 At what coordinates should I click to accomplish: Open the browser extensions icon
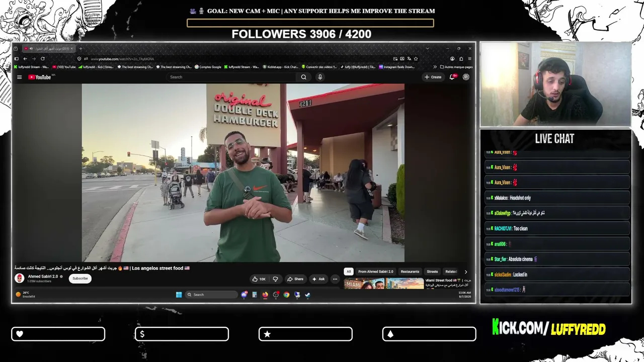[x=461, y=59]
